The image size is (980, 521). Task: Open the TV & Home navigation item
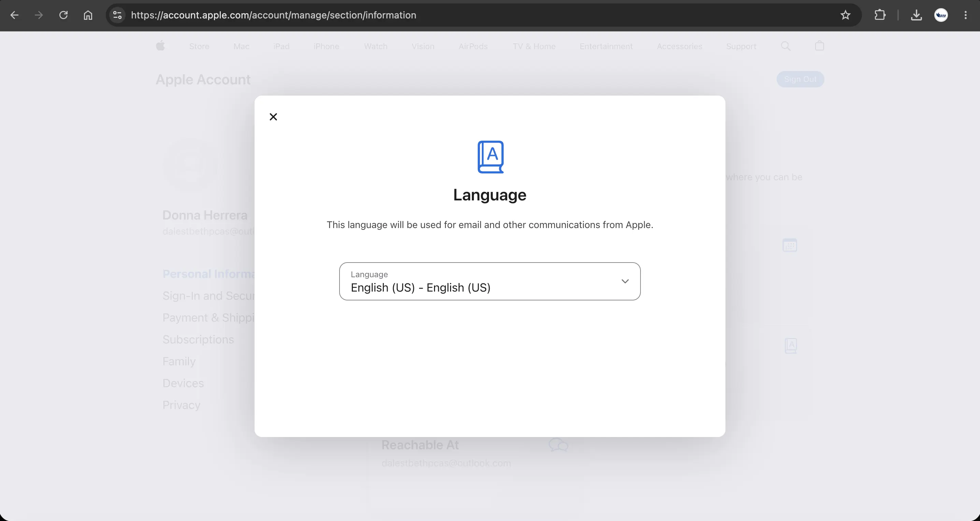tap(534, 46)
